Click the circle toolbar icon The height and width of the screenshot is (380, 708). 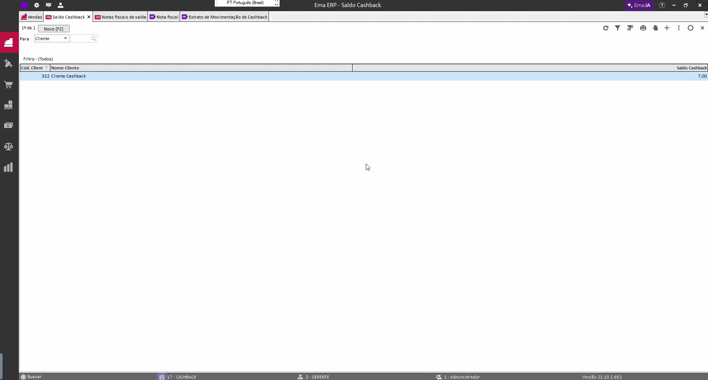(x=690, y=28)
